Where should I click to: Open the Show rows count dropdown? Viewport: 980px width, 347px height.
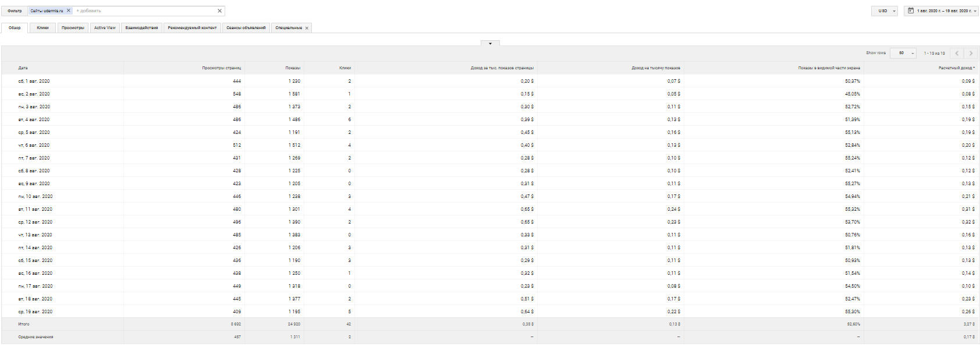pos(903,53)
